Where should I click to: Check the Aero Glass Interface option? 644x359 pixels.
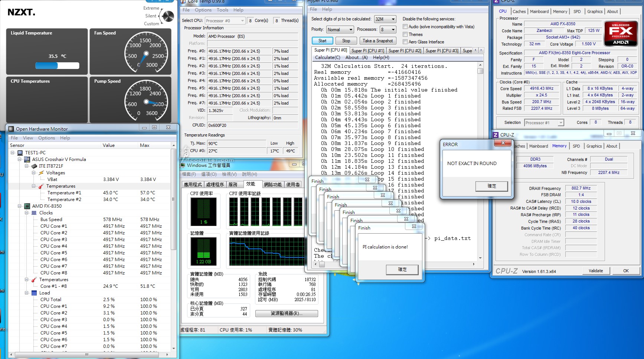[405, 42]
